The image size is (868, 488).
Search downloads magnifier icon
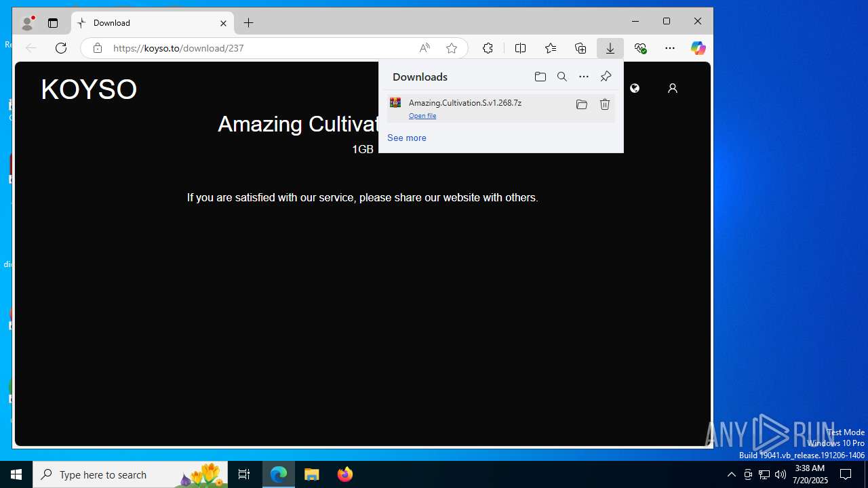562,77
